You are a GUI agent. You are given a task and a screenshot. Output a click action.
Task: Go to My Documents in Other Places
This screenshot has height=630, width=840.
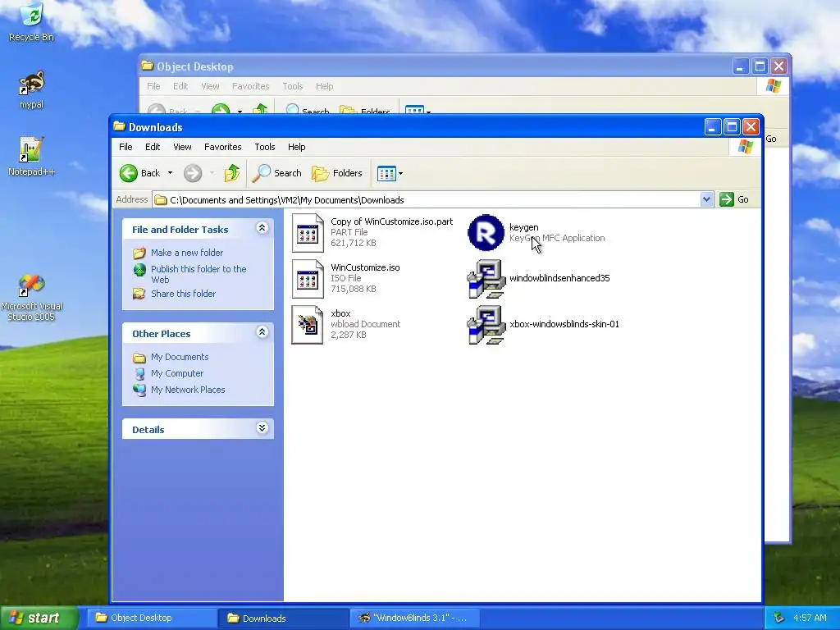180,357
